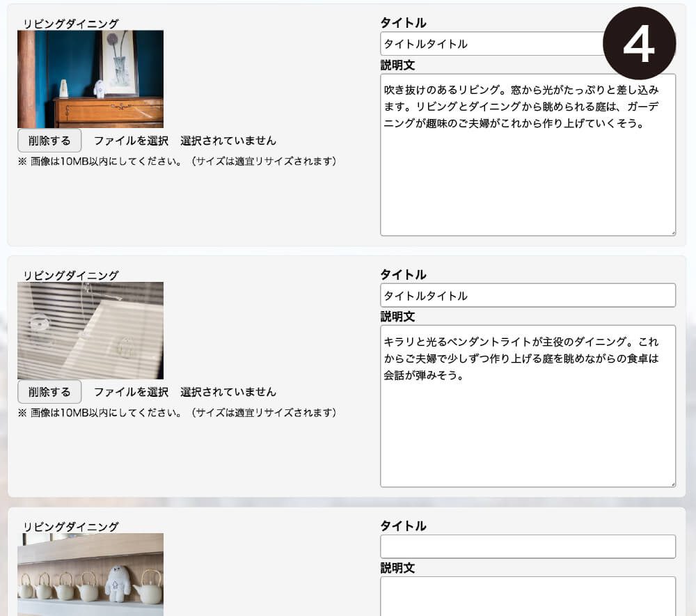The image size is (696, 616).
Task: Click the タイトル input beside the blinds photo
Action: pyautogui.click(x=528, y=295)
